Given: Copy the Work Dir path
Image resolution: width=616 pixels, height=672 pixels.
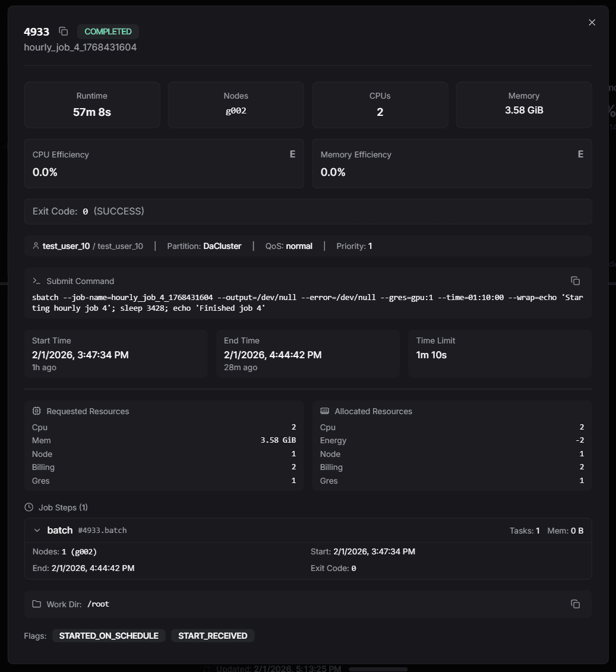Looking at the screenshot, I should coord(575,604).
